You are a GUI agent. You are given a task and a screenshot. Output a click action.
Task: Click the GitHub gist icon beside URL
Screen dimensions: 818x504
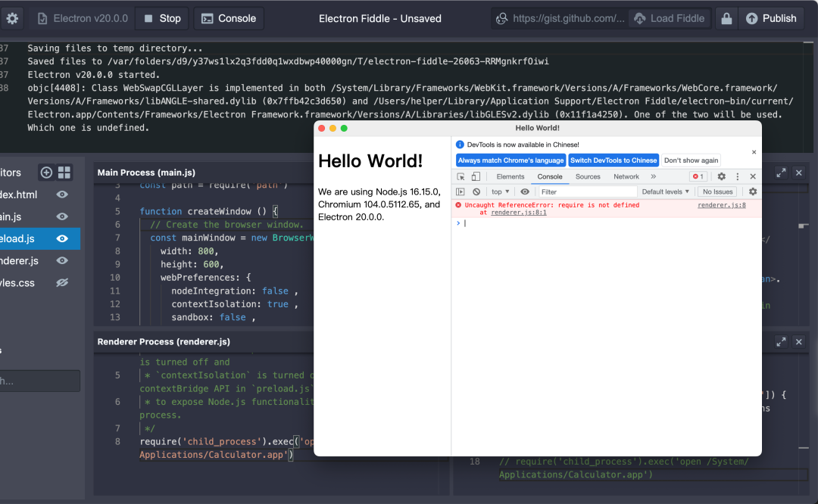501,19
